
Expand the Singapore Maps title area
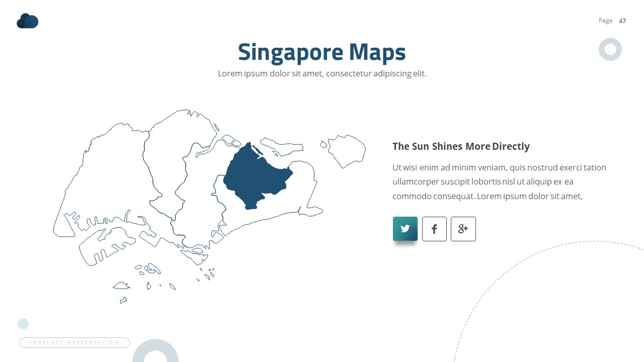(321, 52)
